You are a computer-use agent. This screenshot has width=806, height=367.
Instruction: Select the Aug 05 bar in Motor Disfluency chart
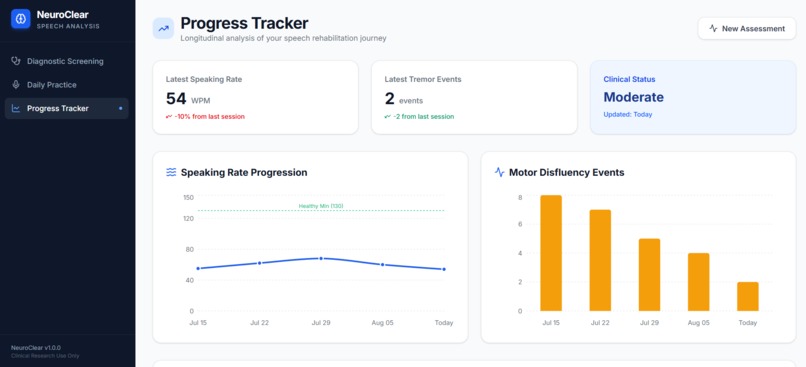coord(699,282)
